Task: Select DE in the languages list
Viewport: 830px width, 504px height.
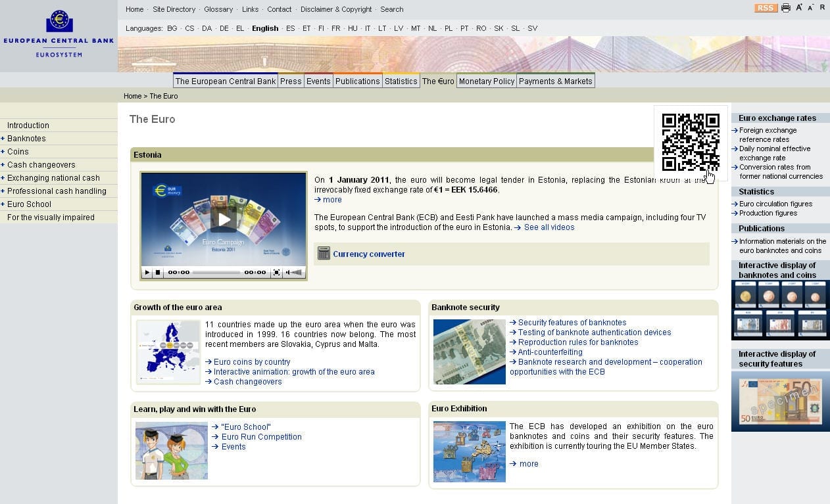Action: [x=224, y=28]
